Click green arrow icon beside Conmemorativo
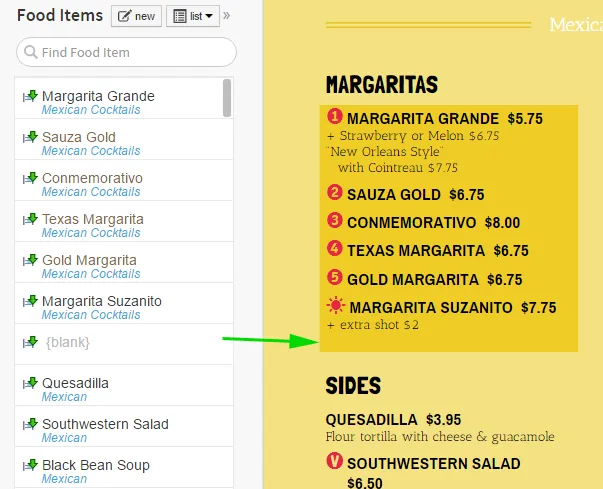 click(31, 178)
